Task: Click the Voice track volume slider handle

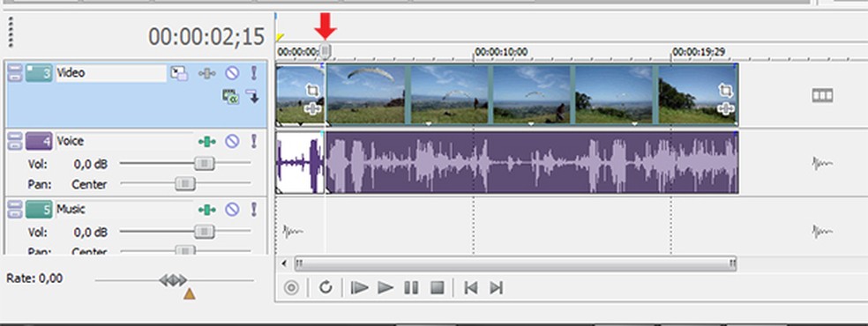Action: tap(205, 164)
